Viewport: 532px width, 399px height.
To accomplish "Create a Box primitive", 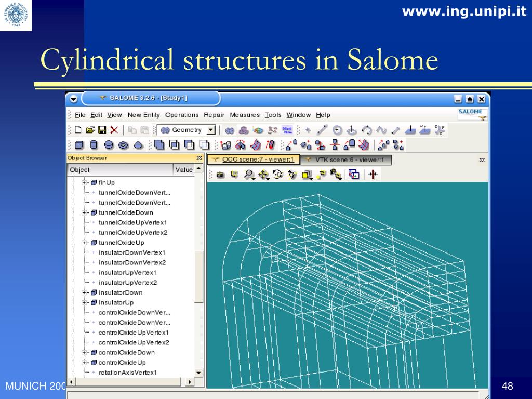I will (79, 145).
